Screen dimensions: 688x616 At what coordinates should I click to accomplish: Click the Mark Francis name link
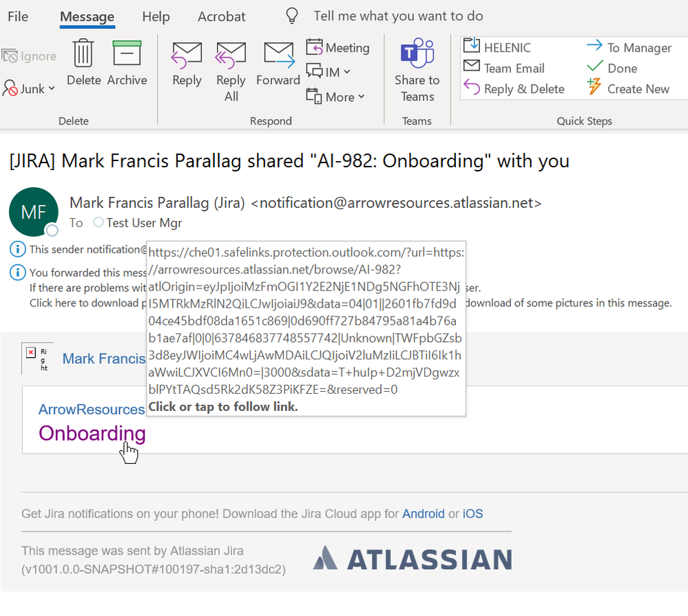(x=103, y=359)
